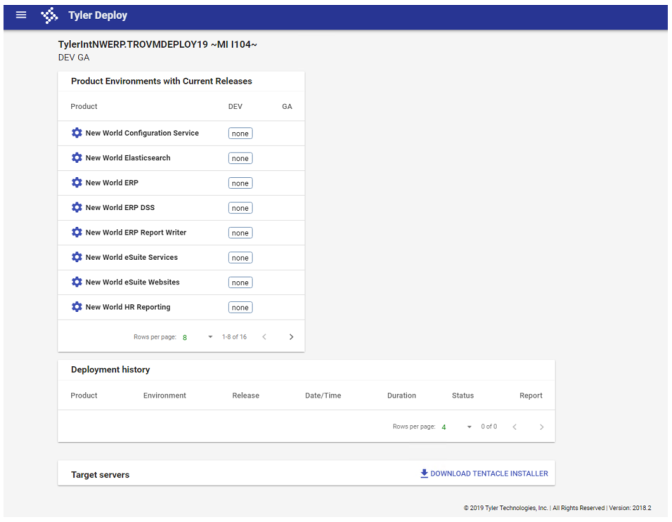
Task: Click the none badge for New World eSuite Services
Action: pyautogui.click(x=240, y=258)
